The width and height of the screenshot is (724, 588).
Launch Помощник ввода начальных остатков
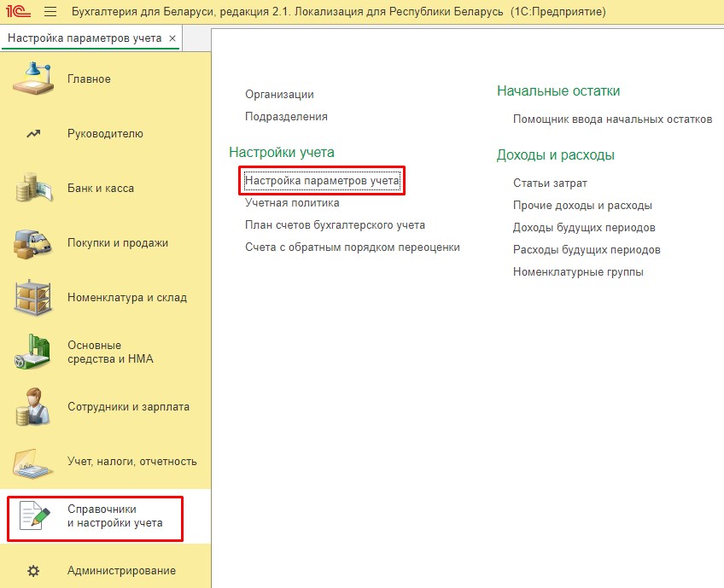tap(613, 119)
